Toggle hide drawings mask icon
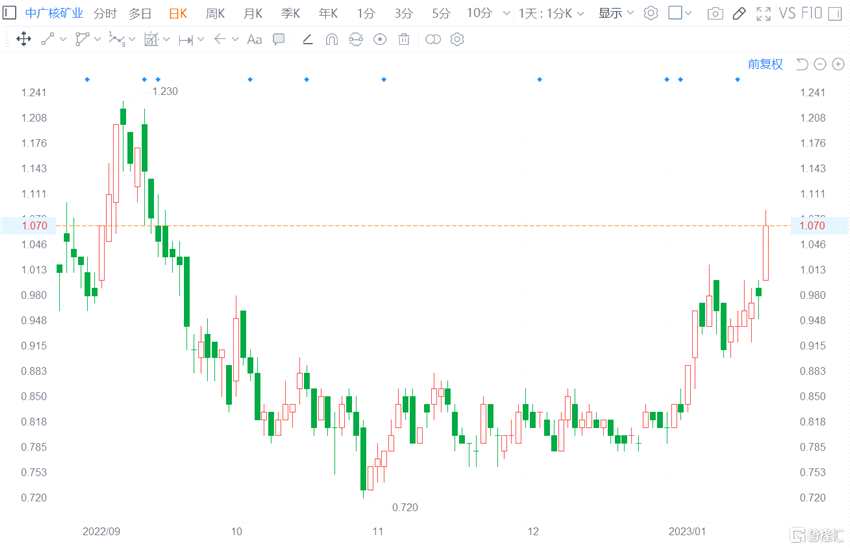Image resolution: width=850 pixels, height=548 pixels. click(x=356, y=39)
